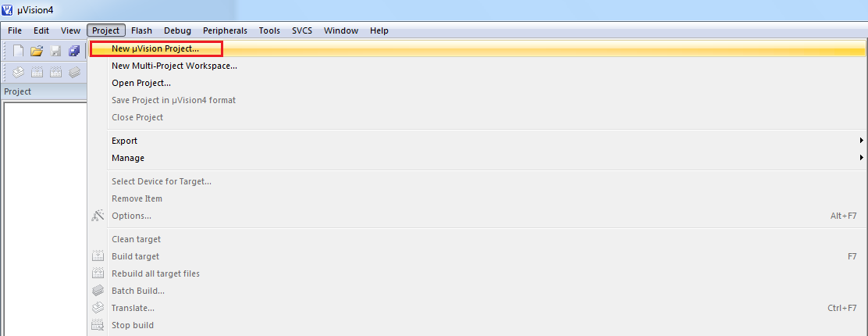Click the Open file folder toolbar icon

(x=37, y=51)
